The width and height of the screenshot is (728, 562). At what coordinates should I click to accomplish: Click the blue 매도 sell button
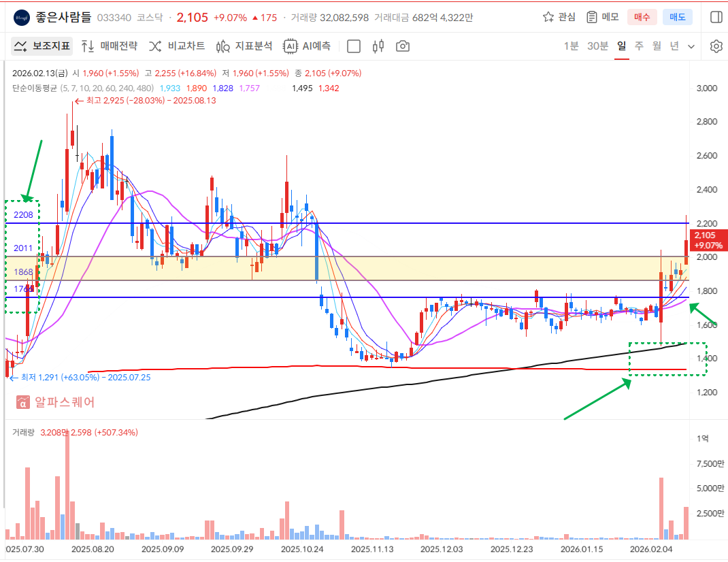(677, 17)
